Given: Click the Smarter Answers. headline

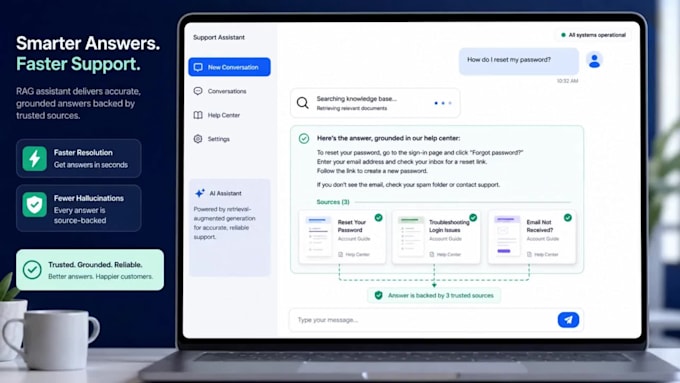Looking at the screenshot, I should (88, 43).
